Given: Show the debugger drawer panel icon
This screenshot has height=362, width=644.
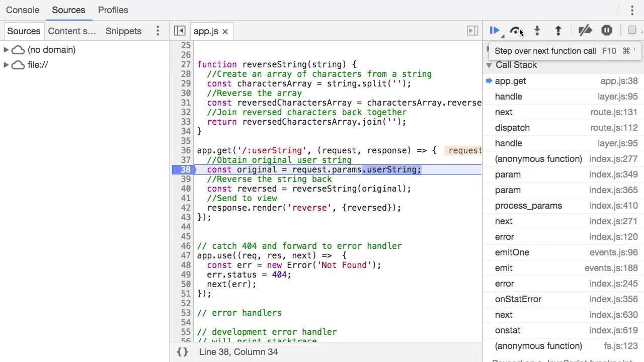Looking at the screenshot, I should (x=472, y=31).
